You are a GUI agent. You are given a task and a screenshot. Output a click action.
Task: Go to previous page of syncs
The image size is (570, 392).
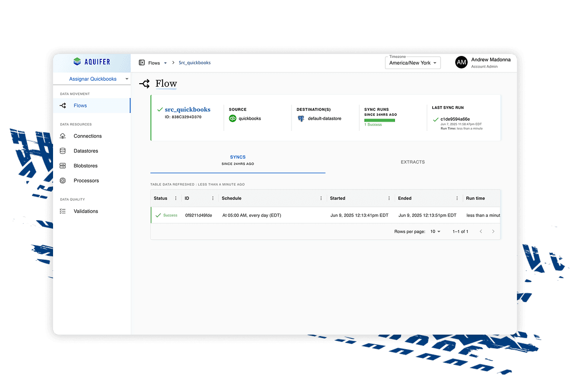[481, 232]
